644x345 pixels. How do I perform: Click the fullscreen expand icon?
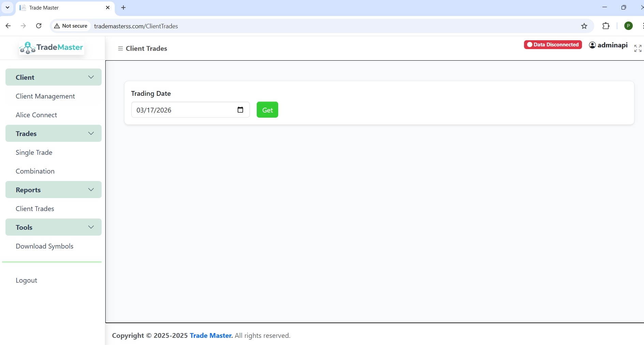(638, 48)
